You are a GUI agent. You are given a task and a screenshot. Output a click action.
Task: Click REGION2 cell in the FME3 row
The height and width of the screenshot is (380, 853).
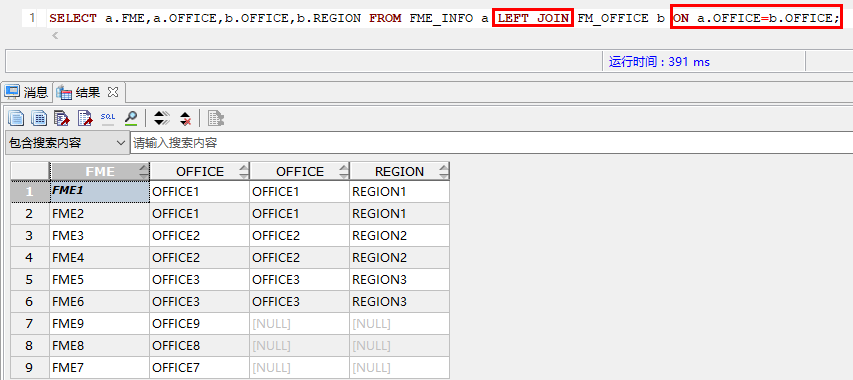click(x=400, y=235)
